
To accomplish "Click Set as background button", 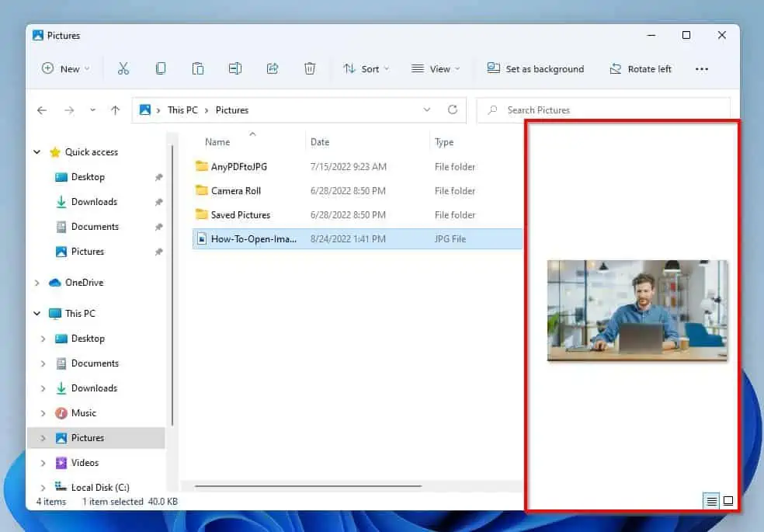I will tap(535, 68).
